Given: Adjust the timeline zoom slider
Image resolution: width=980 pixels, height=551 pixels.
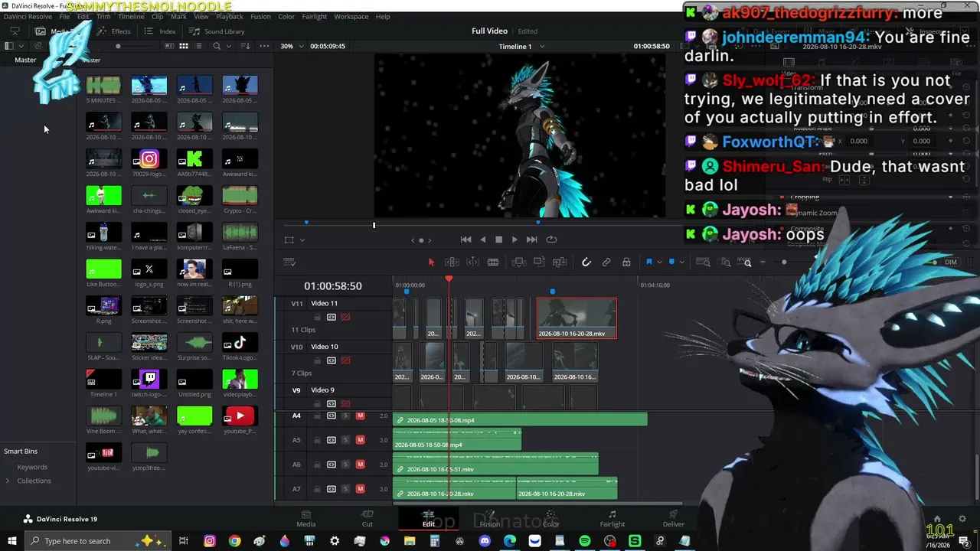Looking at the screenshot, I should pyautogui.click(x=784, y=262).
